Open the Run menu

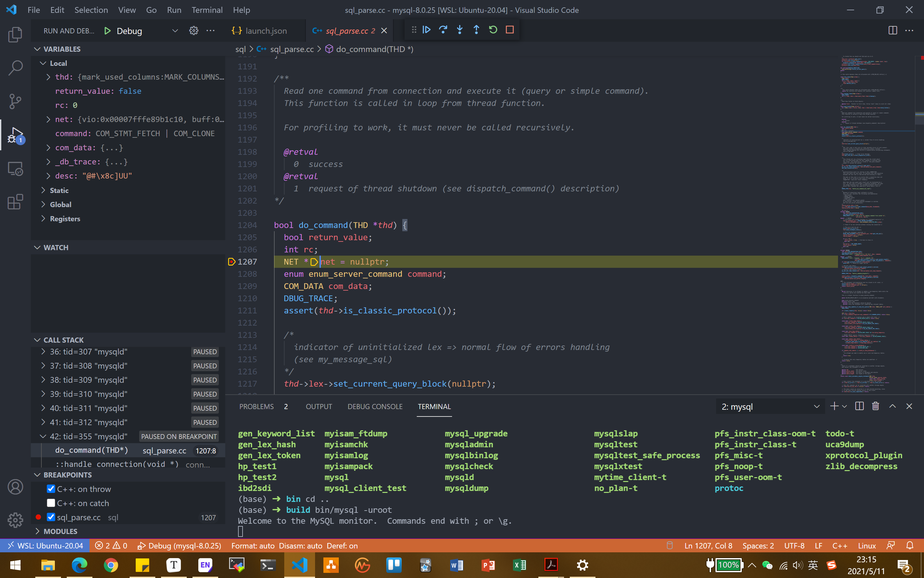(174, 10)
